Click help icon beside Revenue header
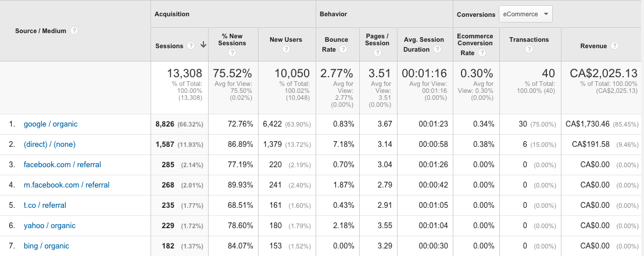644x256 pixels. tap(614, 46)
